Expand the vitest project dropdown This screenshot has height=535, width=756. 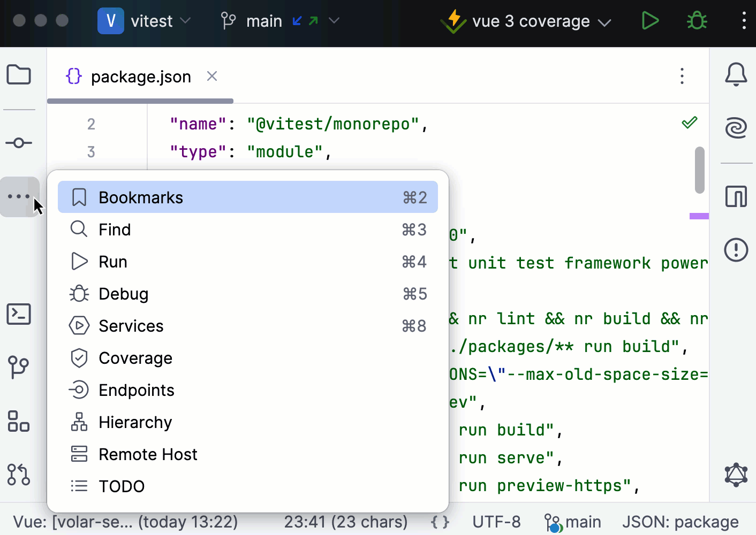click(x=145, y=21)
